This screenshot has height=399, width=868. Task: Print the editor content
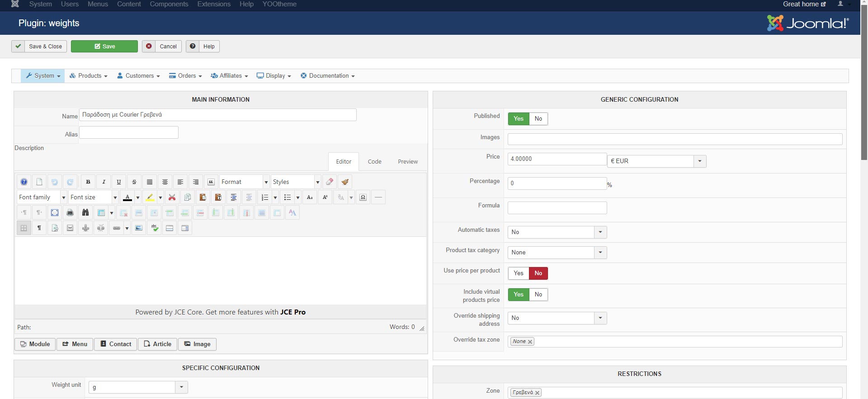[70, 212]
